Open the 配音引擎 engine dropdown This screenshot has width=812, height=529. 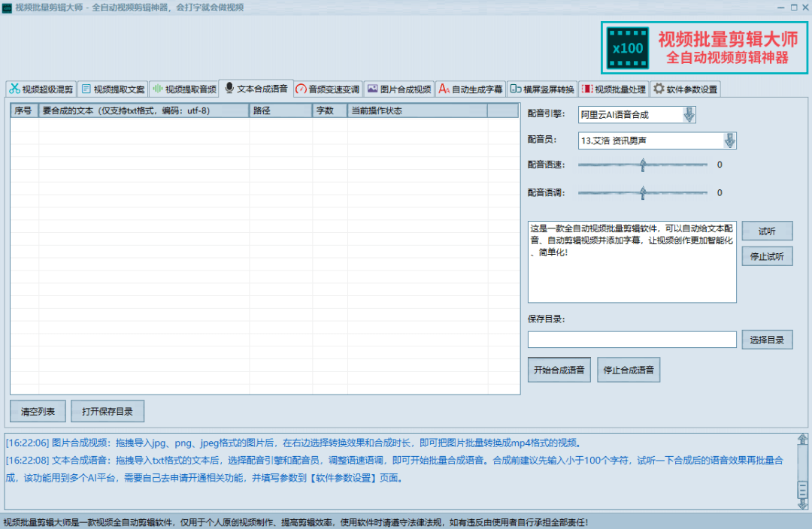click(689, 114)
